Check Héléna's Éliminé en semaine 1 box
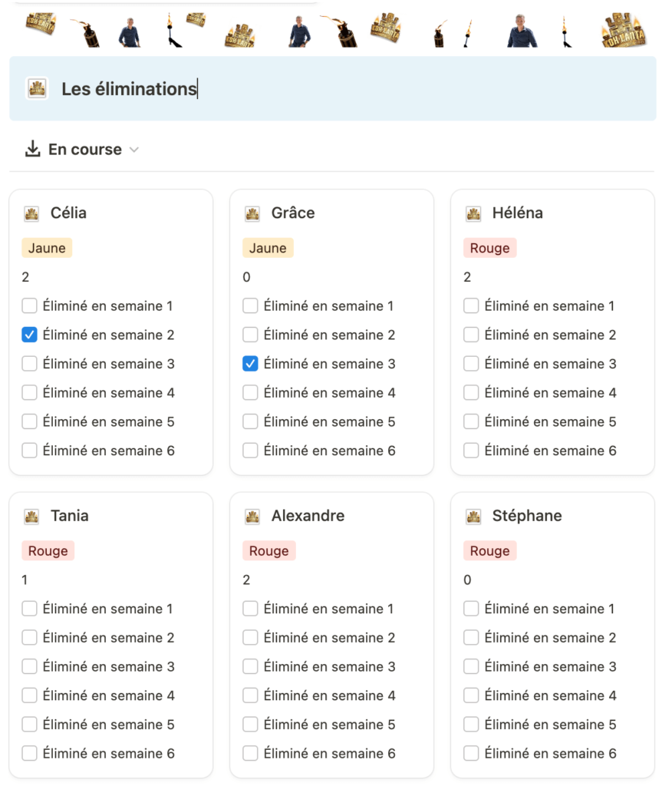This screenshot has height=786, width=672. coord(471,305)
